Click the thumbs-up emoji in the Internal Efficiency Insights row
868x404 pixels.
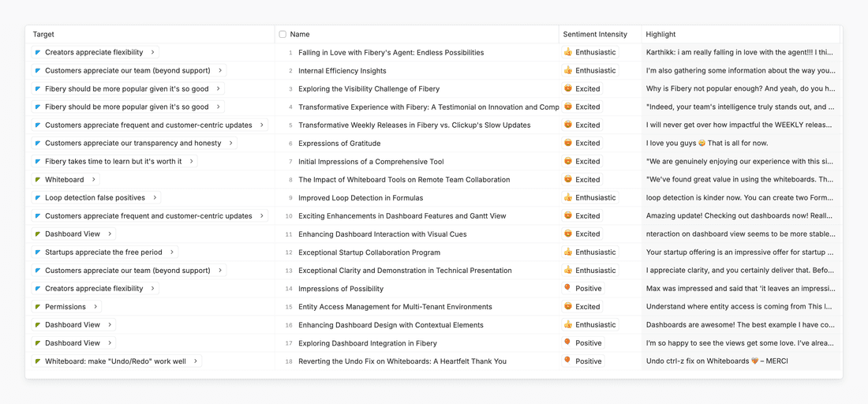pos(568,71)
